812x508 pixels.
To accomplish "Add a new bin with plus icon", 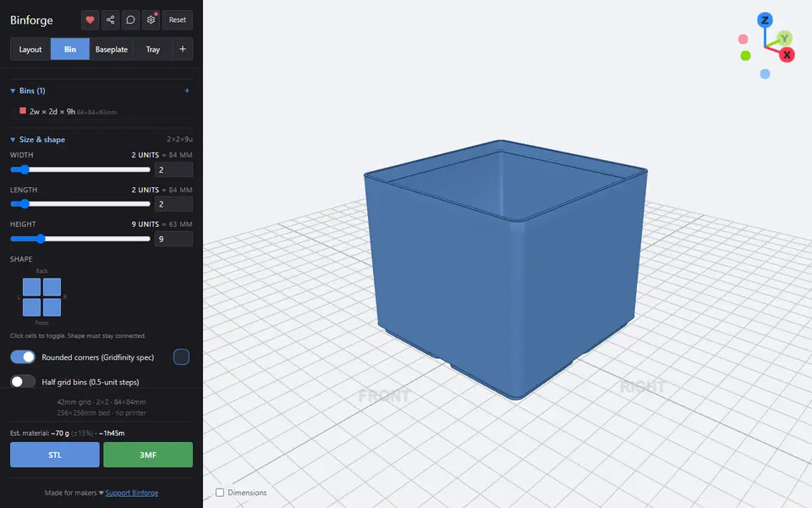I will pos(187,91).
